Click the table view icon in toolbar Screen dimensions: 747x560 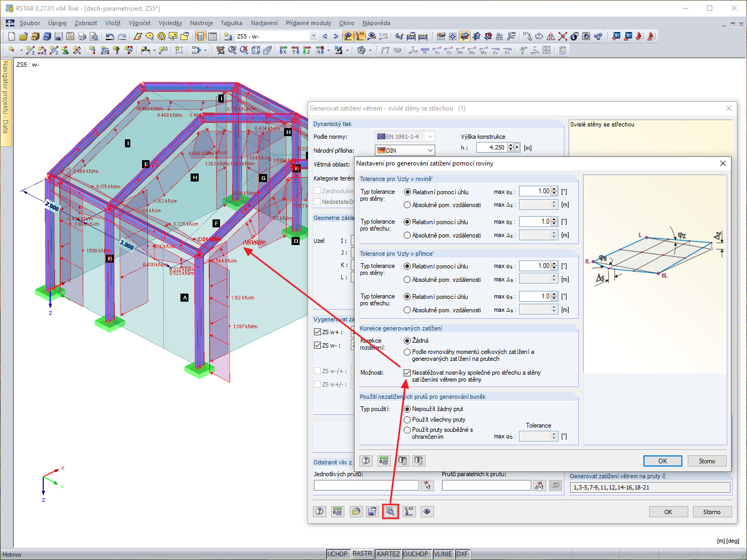coord(213,36)
